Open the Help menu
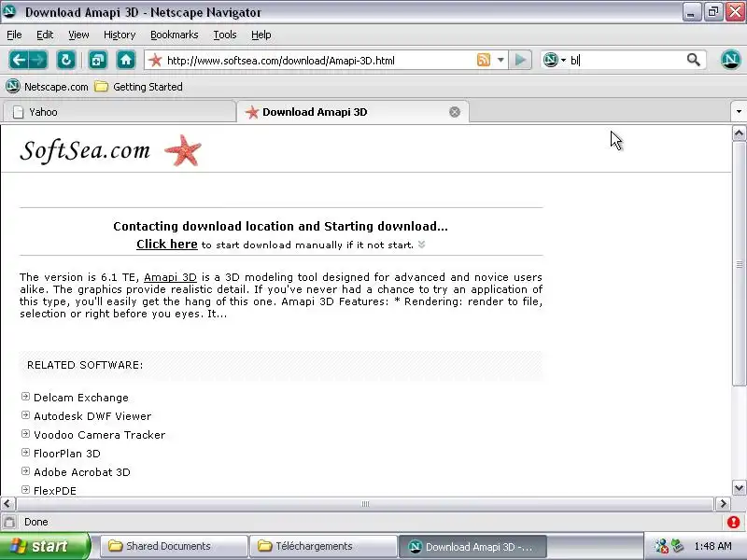Viewport: 747px width, 560px height. [261, 35]
